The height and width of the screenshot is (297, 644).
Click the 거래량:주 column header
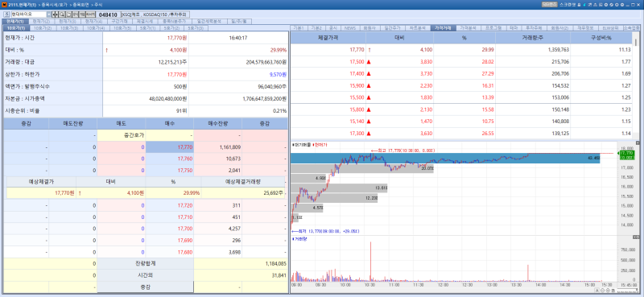click(x=533, y=38)
